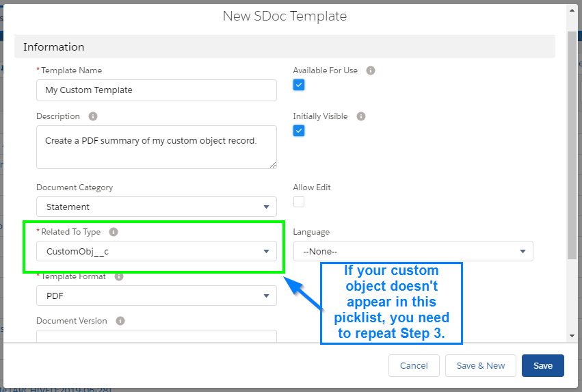Screen dimensions: 582x392
Task: Open the Template Format dropdown
Action: click(156, 296)
